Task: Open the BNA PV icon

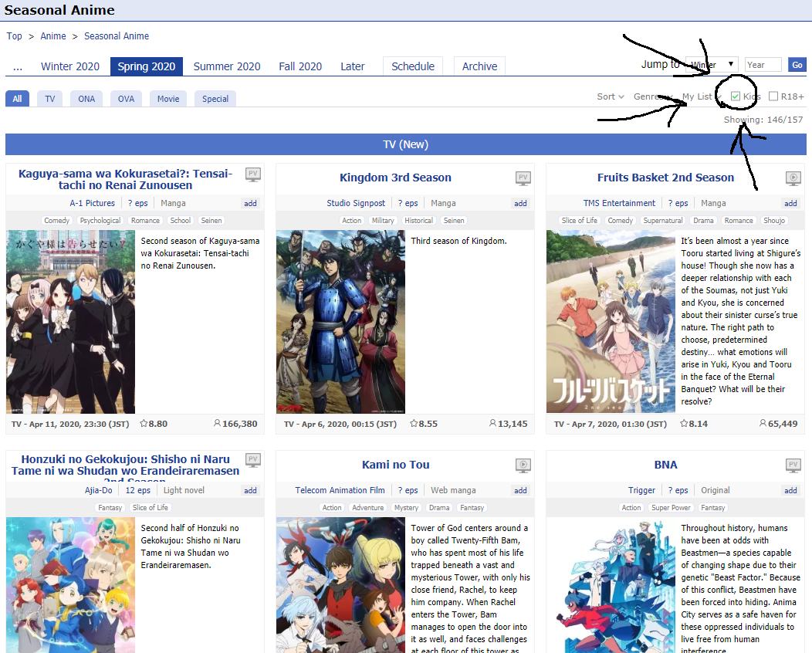Action: [793, 465]
